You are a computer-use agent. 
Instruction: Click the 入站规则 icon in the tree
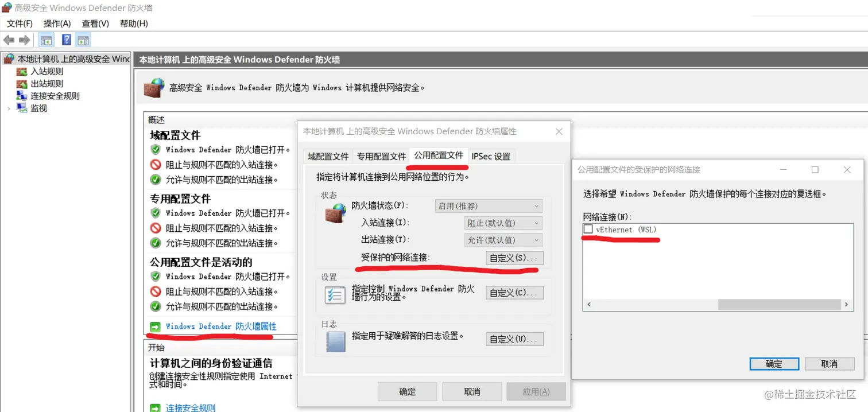22,72
